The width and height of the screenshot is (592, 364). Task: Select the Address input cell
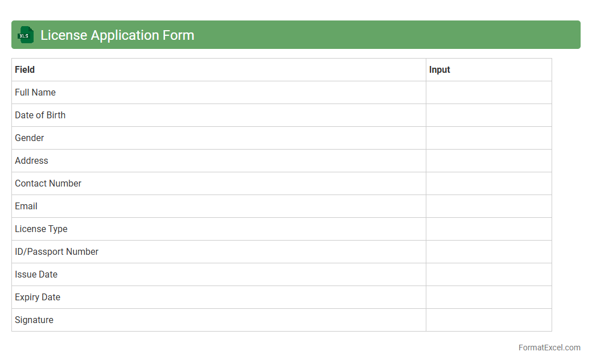[488, 161]
